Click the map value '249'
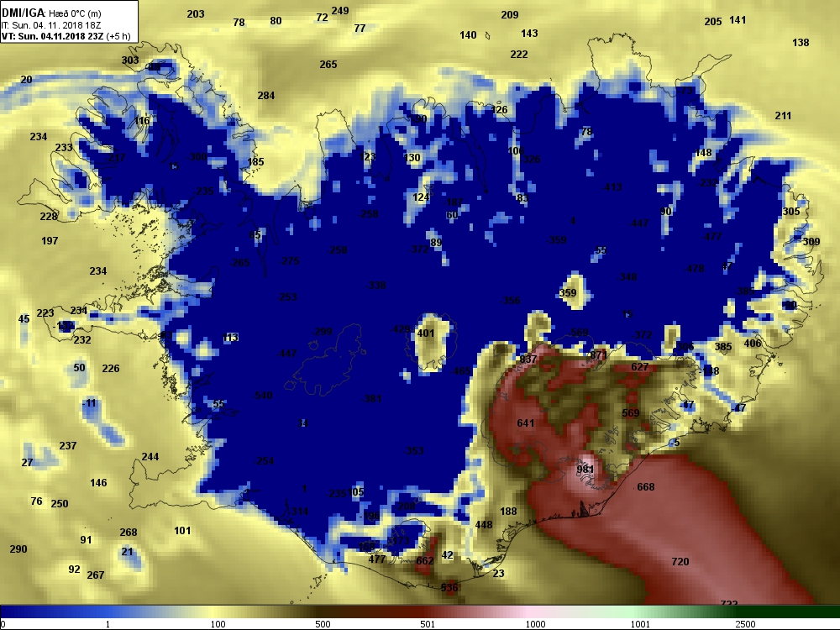The height and width of the screenshot is (630, 840). point(340,11)
